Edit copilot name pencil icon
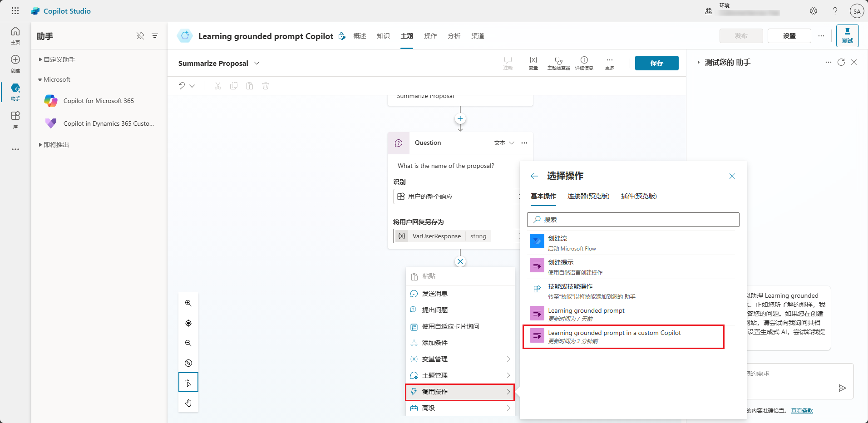The width and height of the screenshot is (868, 423). (x=342, y=36)
